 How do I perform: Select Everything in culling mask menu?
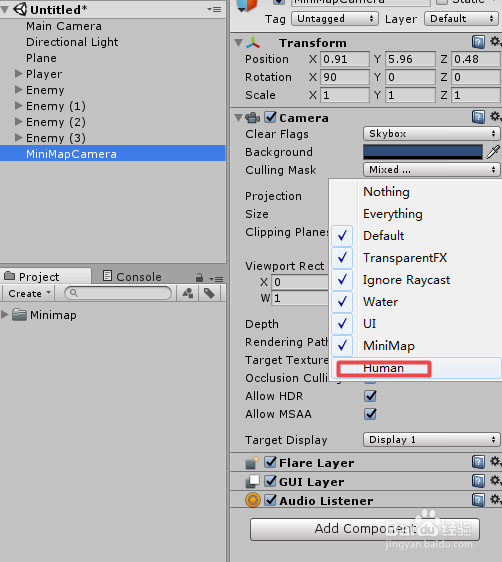[x=416, y=214]
